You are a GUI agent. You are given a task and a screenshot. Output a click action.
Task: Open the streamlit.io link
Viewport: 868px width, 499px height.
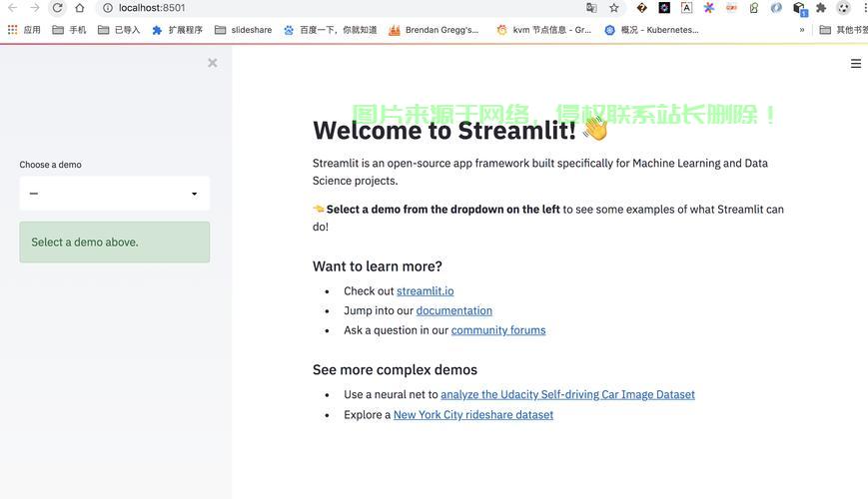pos(425,291)
